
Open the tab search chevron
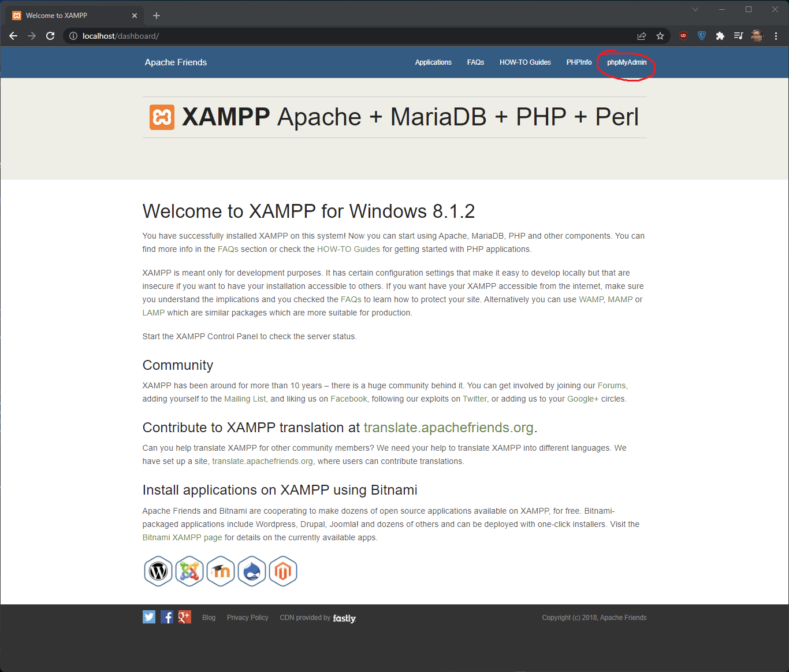(695, 9)
